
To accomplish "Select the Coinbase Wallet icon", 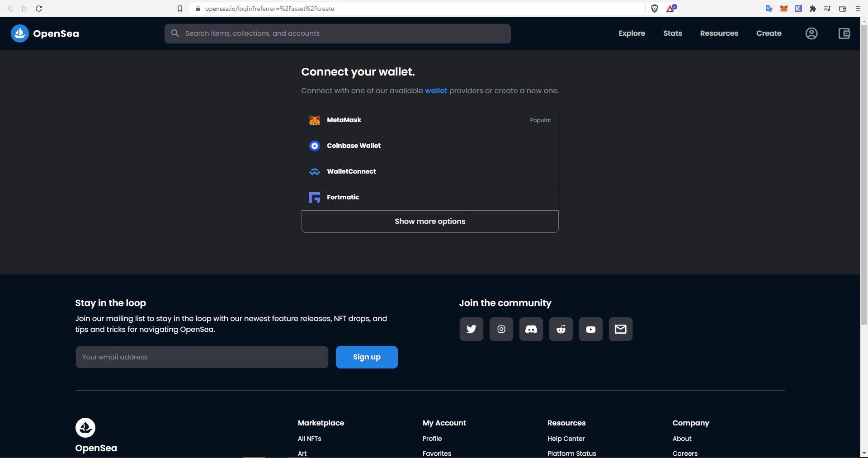I will tap(315, 146).
